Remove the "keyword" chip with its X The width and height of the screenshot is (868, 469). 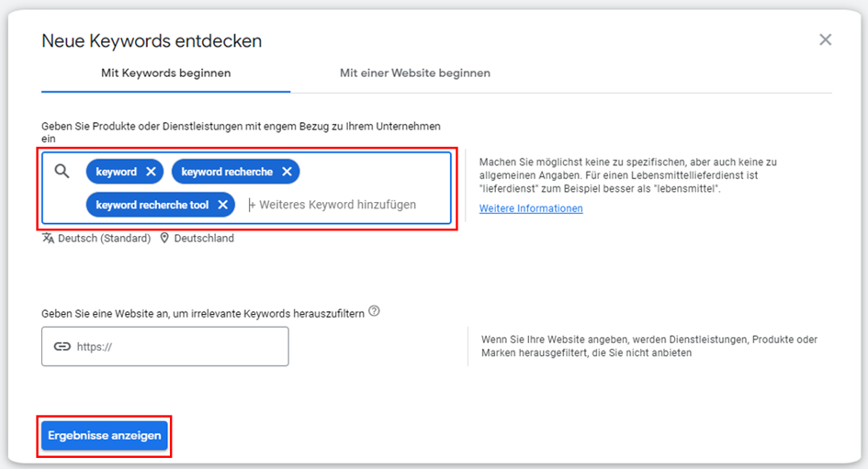(x=152, y=172)
